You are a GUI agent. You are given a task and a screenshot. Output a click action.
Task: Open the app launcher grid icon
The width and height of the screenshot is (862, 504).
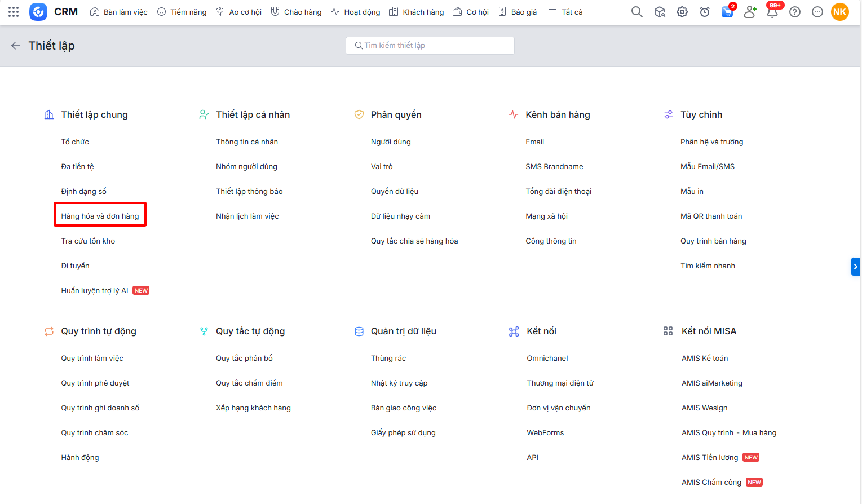pos(14,12)
